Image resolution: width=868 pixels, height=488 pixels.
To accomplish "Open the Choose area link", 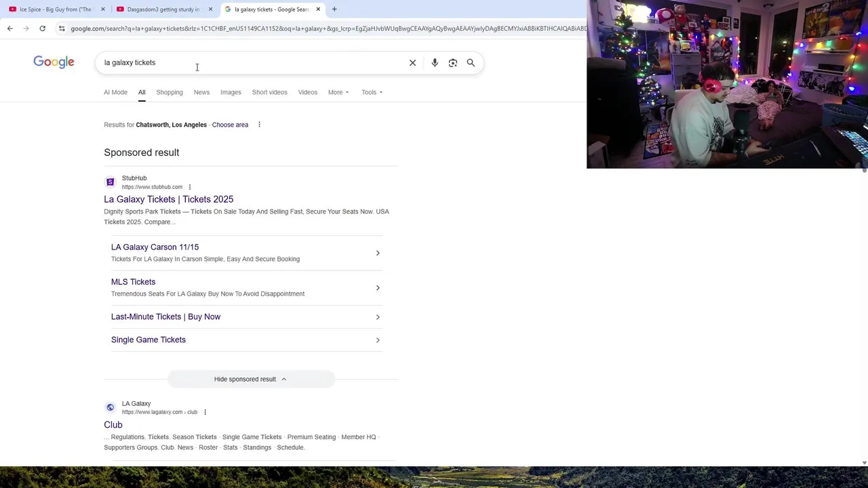I will click(x=230, y=125).
